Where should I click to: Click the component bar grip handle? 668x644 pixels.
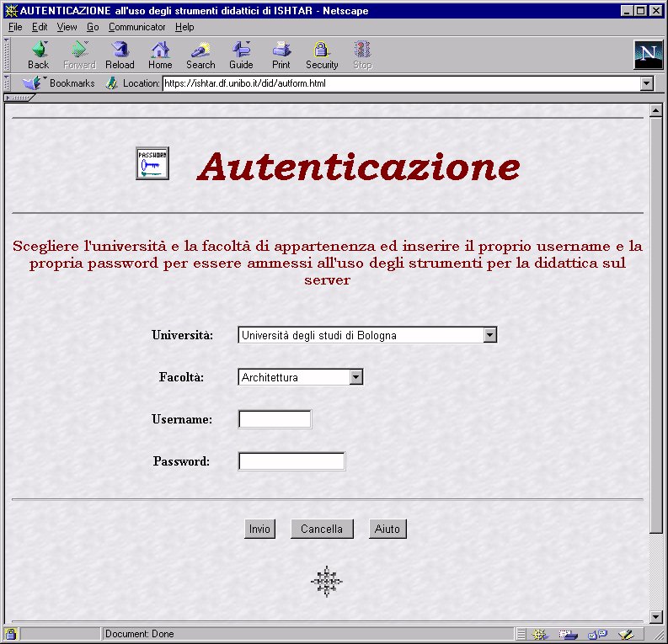pos(521,634)
